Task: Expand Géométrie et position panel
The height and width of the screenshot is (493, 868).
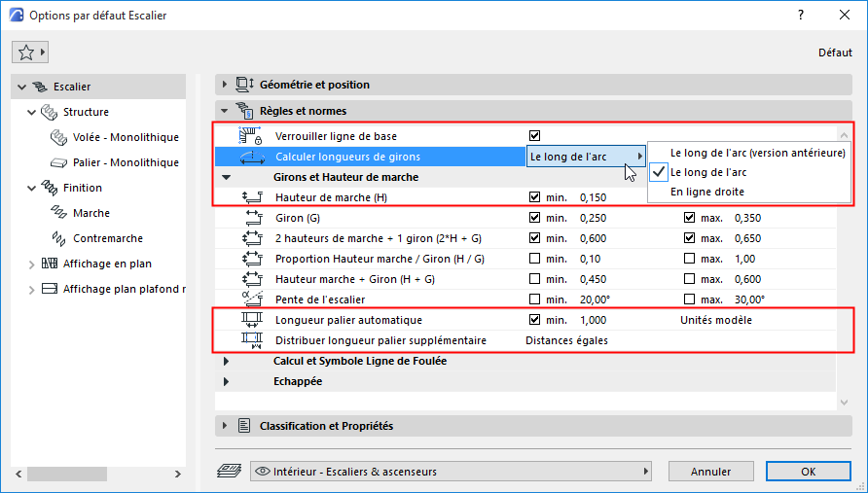Action: (224, 85)
